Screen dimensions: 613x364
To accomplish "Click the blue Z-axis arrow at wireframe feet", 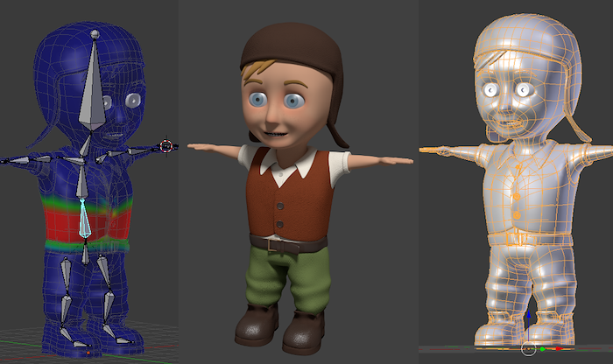I will (x=528, y=317).
